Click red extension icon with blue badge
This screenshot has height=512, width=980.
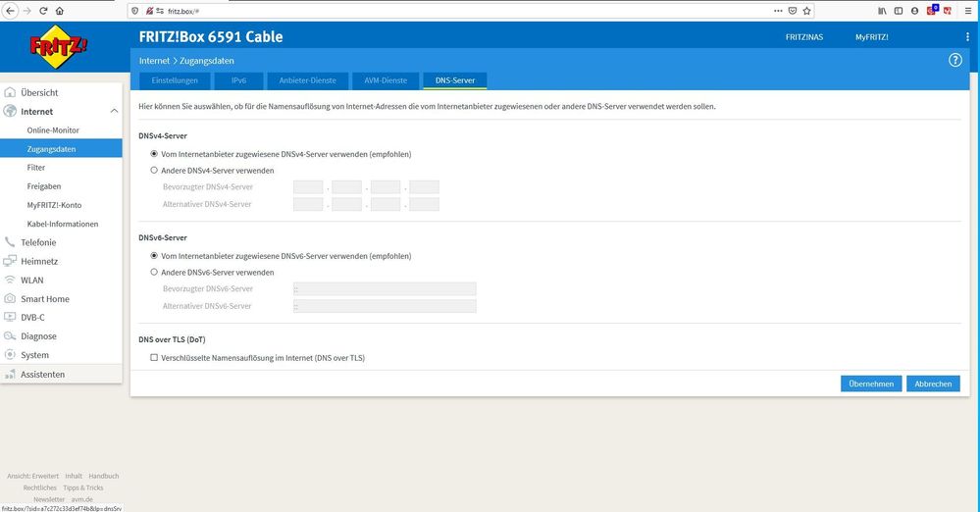[x=932, y=10]
